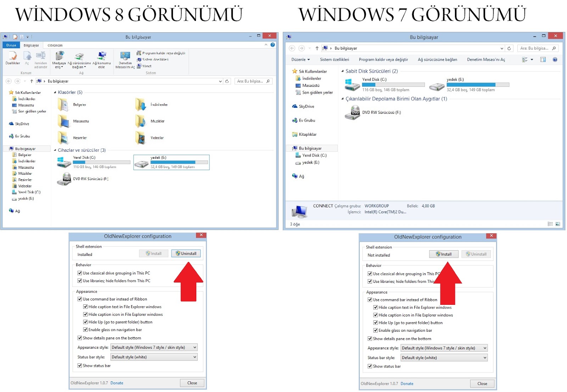Select Kitaplıklar in Windows 7 style sidebar
Image resolution: width=567 pixels, height=392 pixels.
coord(304,134)
